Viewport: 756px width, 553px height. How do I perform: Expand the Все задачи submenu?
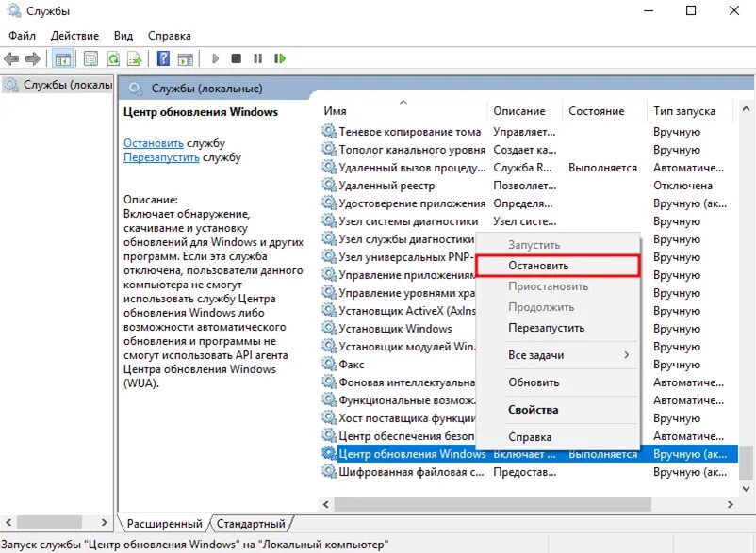coord(558,355)
